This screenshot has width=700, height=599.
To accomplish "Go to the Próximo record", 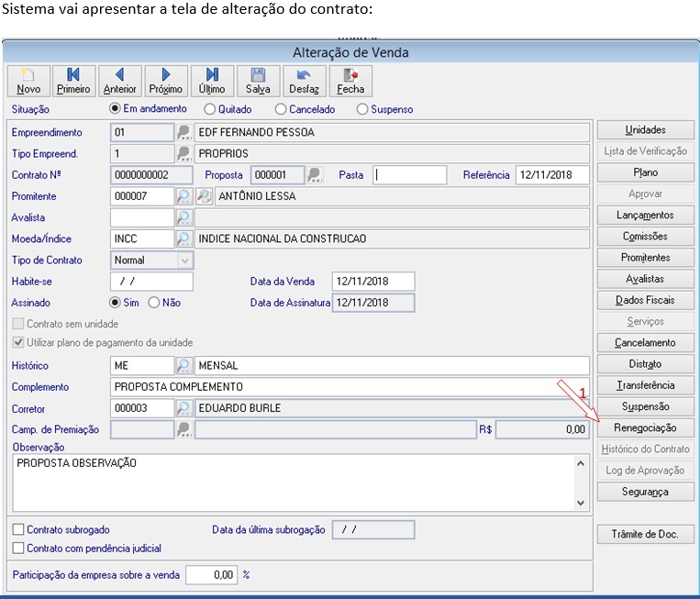I will click(x=166, y=82).
